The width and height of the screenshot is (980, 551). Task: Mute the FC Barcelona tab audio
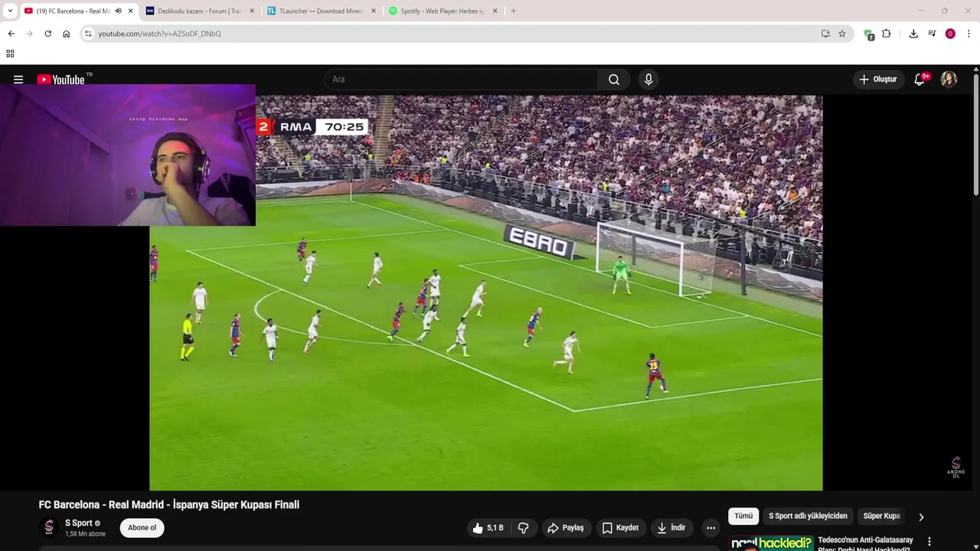click(x=118, y=11)
